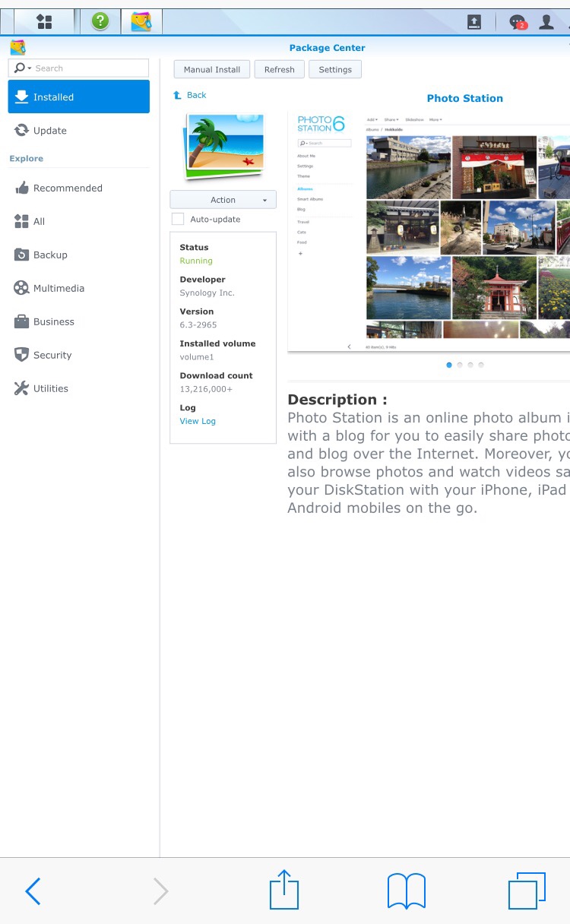The height and width of the screenshot is (924, 570).
Task: Open notifications chat bubble icon
Action: pyautogui.click(x=518, y=22)
